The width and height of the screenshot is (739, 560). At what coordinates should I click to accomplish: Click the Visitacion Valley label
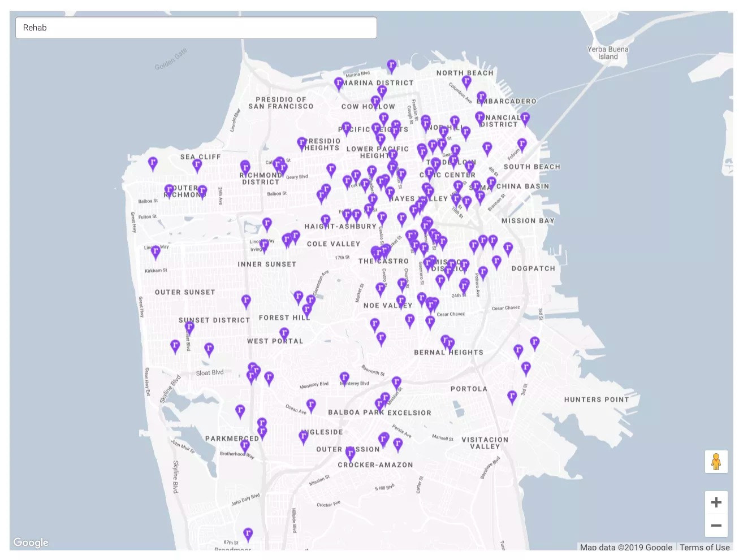(x=485, y=443)
